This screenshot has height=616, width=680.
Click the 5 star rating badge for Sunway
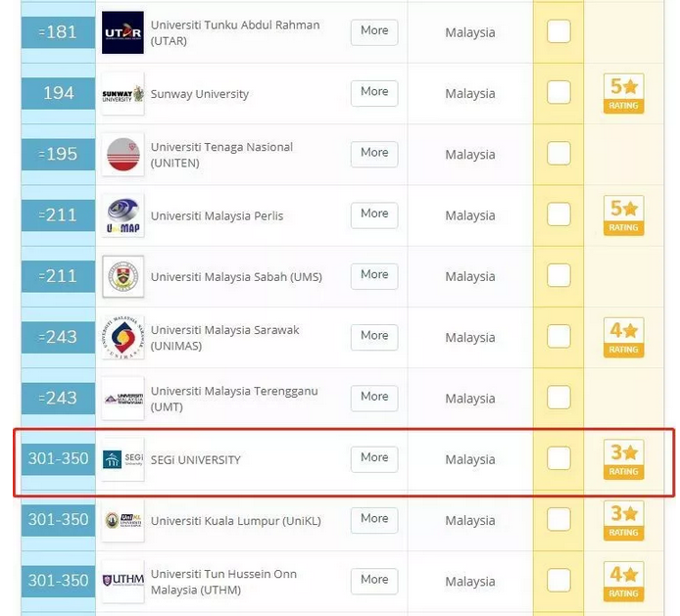coord(623,93)
